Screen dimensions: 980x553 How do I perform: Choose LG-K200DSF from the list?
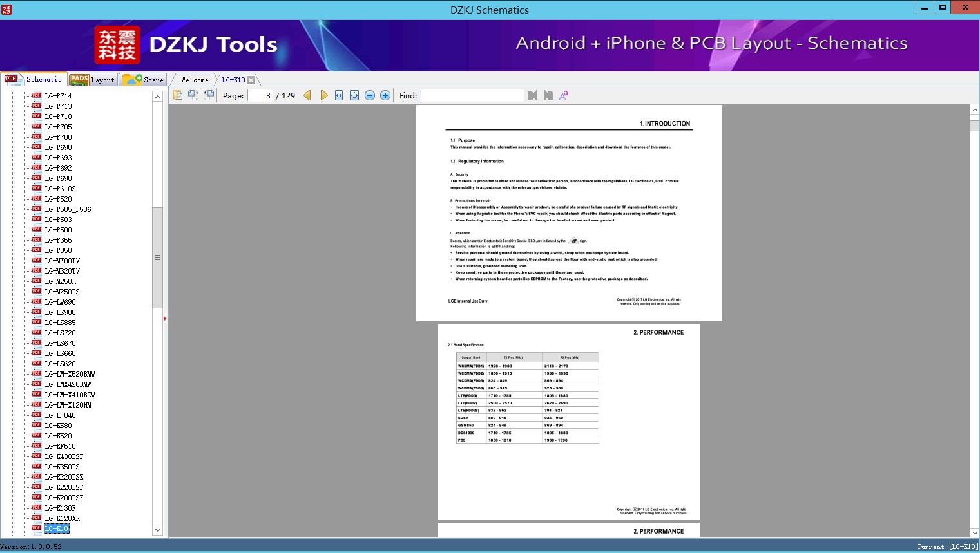click(64, 498)
